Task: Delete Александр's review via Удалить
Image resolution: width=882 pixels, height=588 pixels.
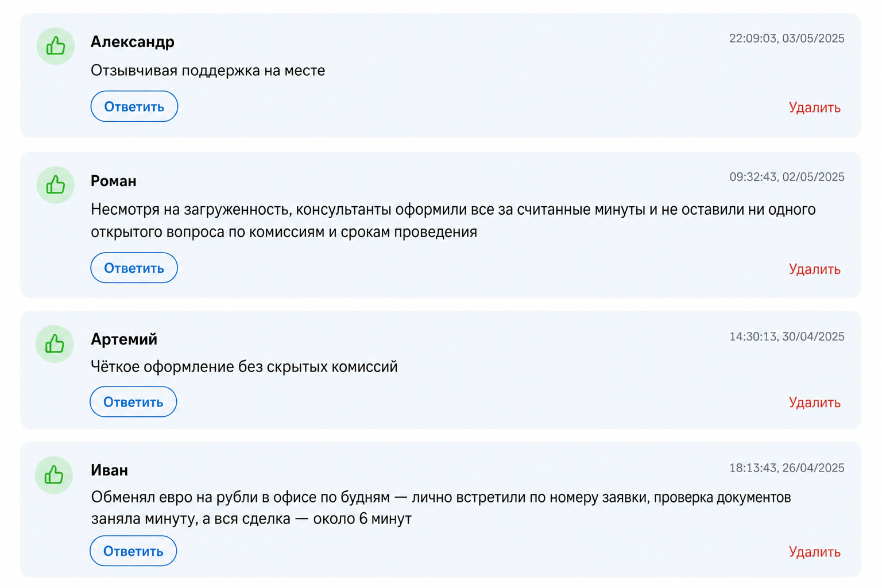Action: pos(814,107)
